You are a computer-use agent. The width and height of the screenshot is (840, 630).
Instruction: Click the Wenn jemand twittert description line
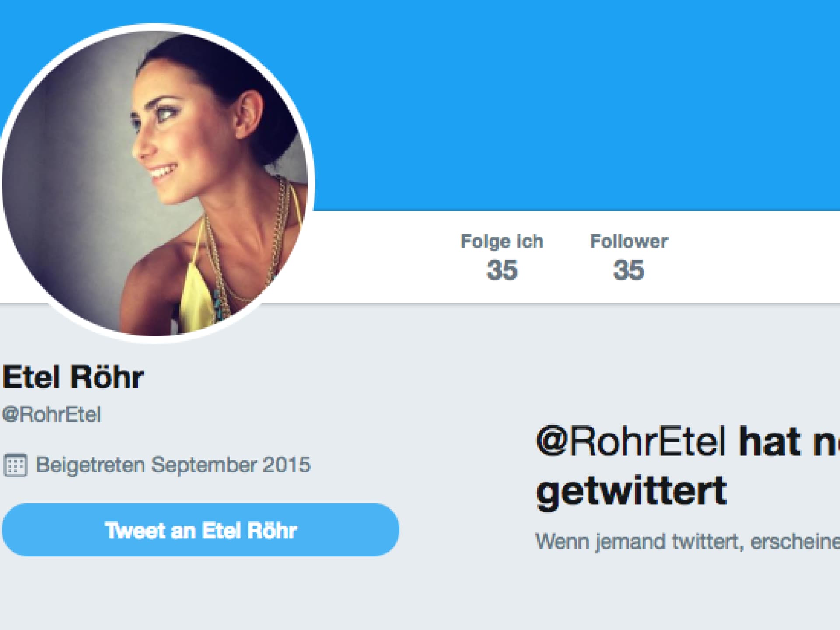[x=688, y=542]
